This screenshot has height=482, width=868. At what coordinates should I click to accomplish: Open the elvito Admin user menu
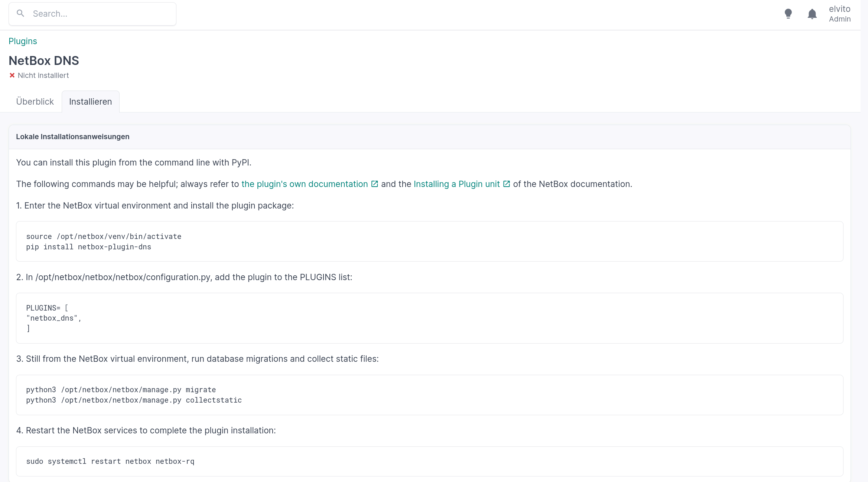pyautogui.click(x=839, y=14)
